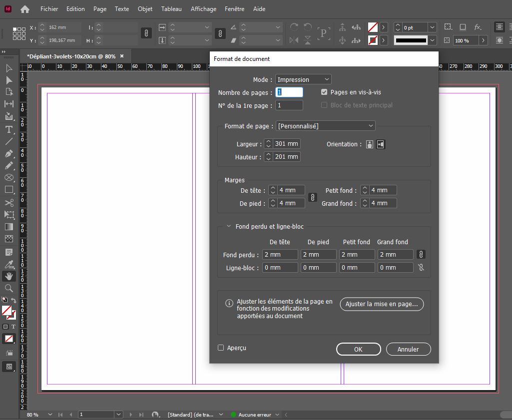This screenshot has width=512, height=420.
Task: Select Dépliant-3volets-10x20cm document tab
Action: click(71, 56)
